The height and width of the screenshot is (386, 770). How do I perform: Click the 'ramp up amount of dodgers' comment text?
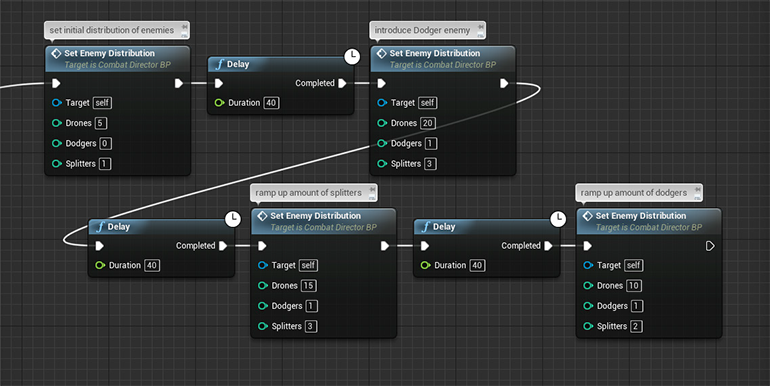click(x=633, y=193)
